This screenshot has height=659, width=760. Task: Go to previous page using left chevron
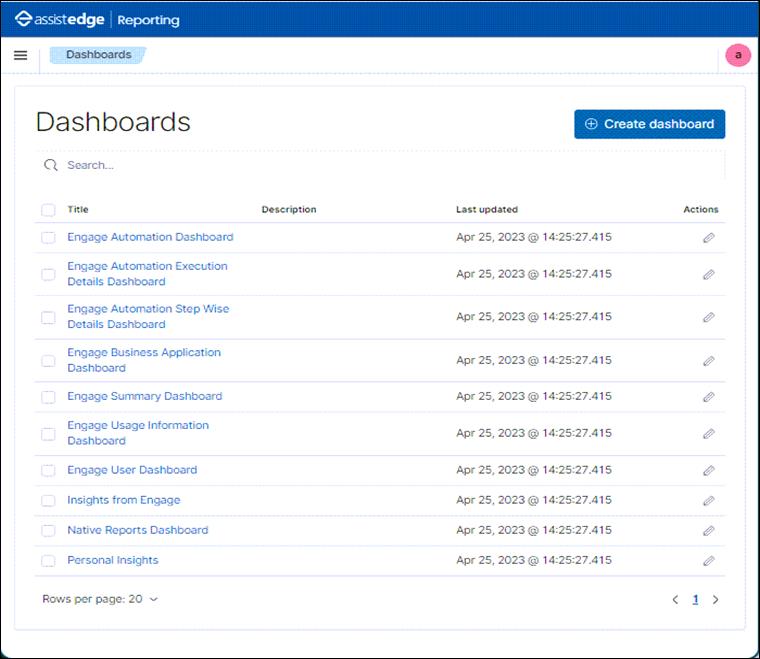pos(675,599)
